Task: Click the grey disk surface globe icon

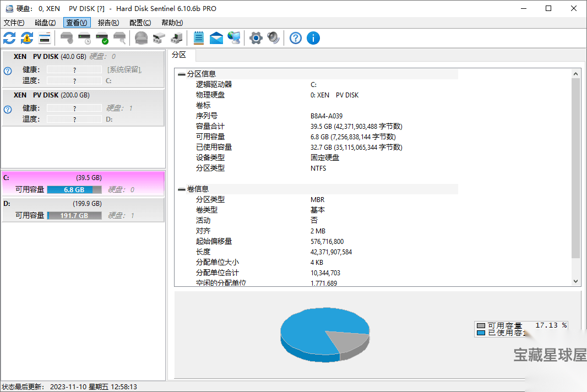Action: tap(141, 38)
